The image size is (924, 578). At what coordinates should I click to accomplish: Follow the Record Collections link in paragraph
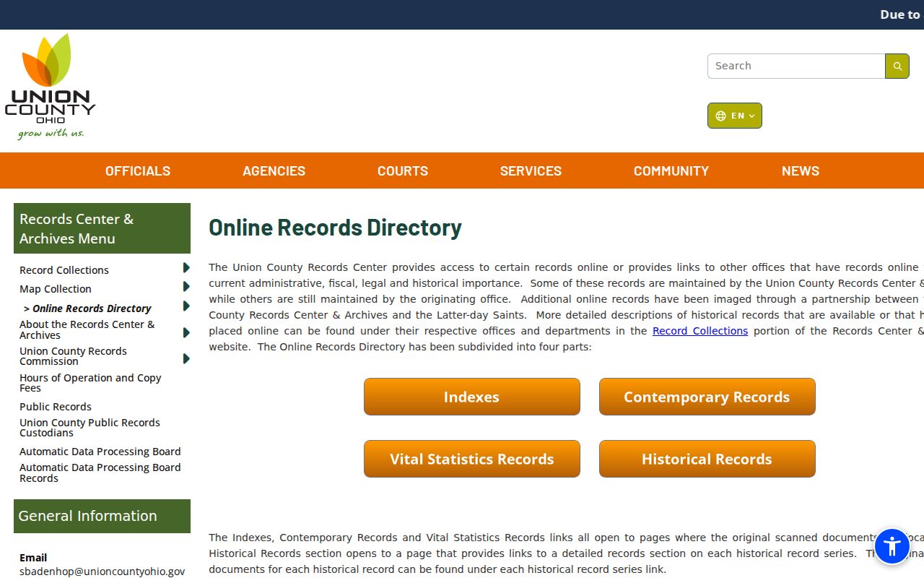click(x=700, y=331)
